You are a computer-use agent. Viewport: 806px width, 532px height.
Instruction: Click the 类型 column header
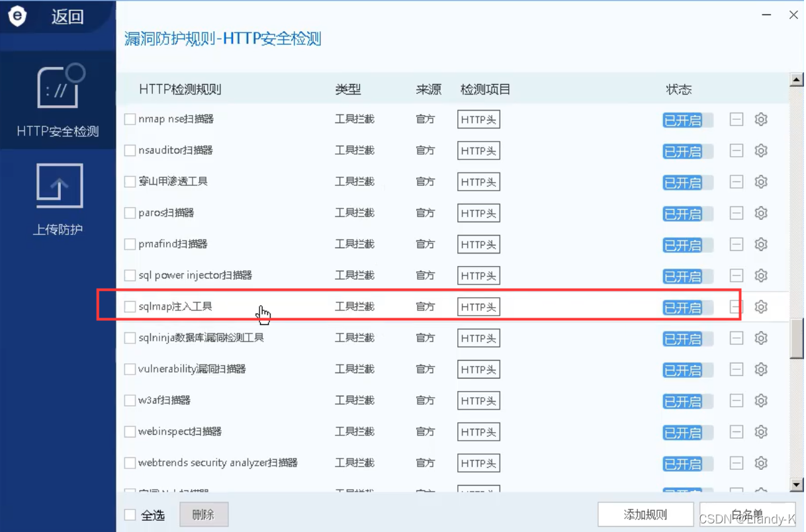click(x=348, y=89)
